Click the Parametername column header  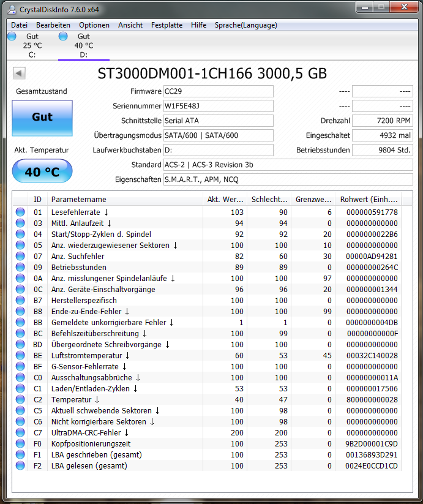pyautogui.click(x=125, y=200)
